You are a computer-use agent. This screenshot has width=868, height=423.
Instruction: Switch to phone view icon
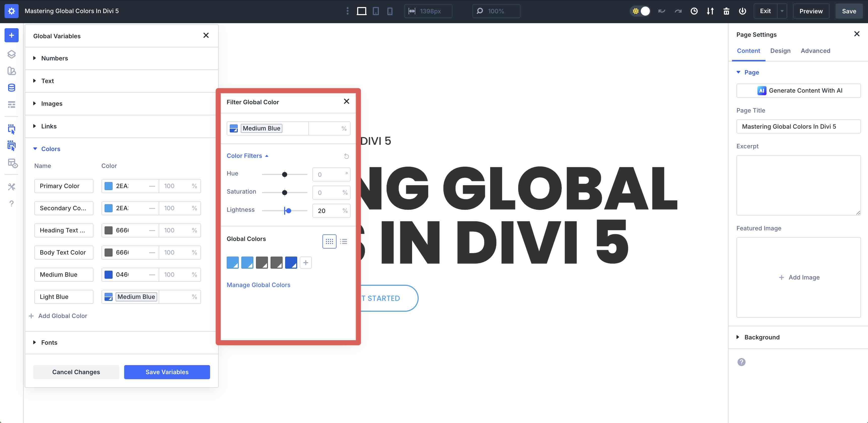click(390, 11)
